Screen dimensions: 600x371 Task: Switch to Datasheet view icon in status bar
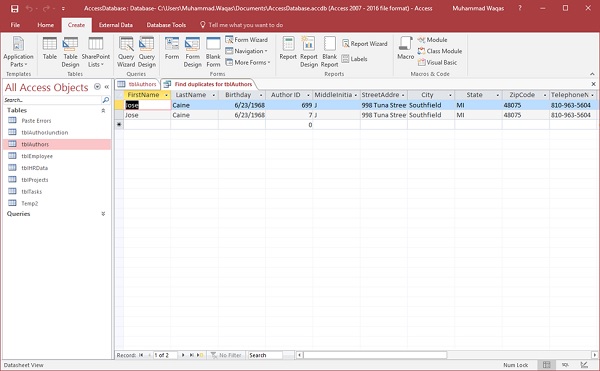pyautogui.click(x=546, y=365)
